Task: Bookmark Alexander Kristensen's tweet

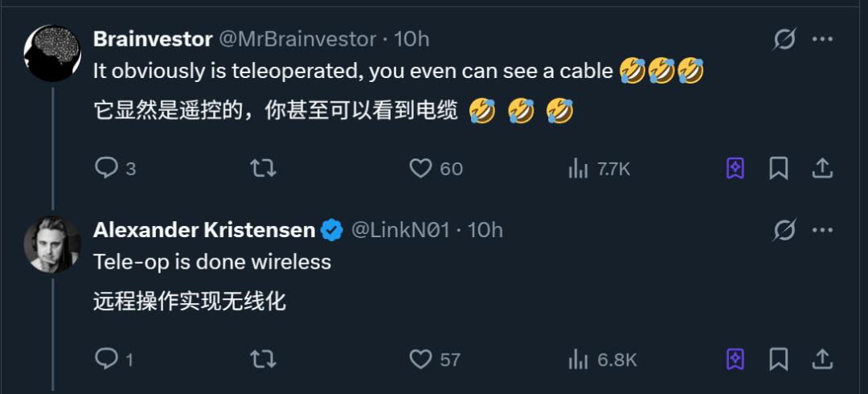Action: coord(778,359)
